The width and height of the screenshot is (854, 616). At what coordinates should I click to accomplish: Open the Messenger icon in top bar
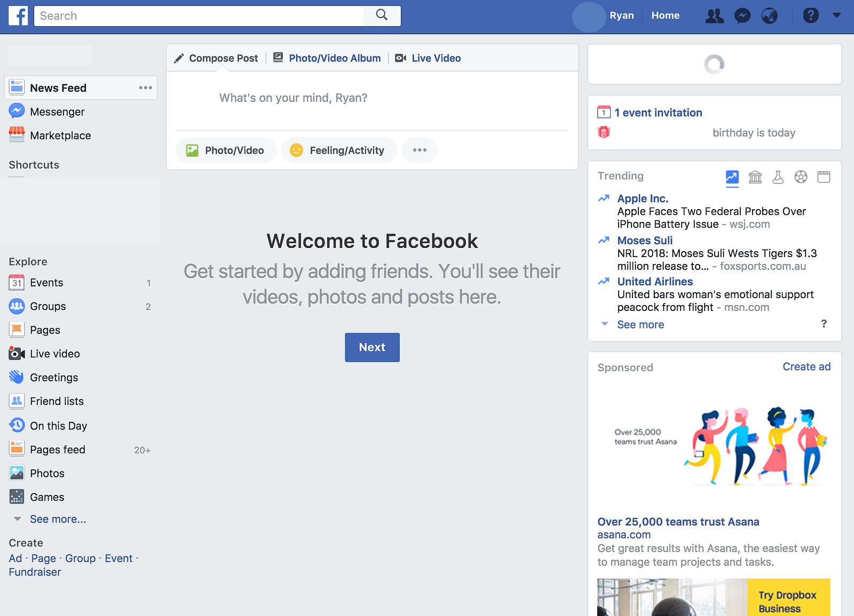tap(742, 16)
